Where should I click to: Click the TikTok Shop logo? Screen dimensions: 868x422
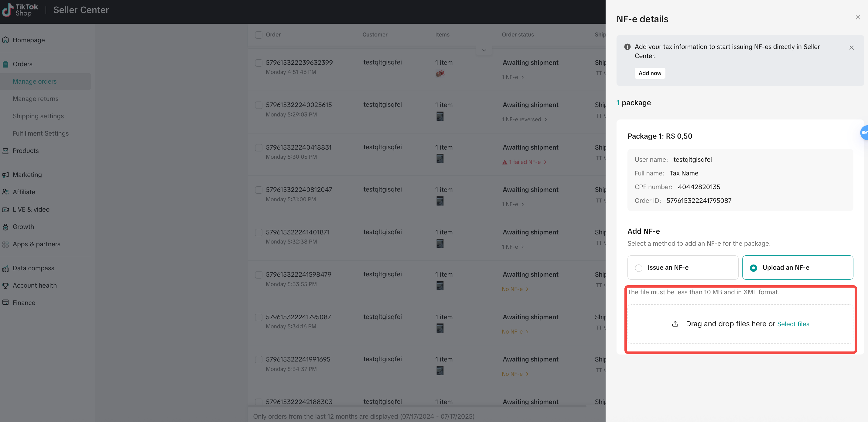pos(20,10)
